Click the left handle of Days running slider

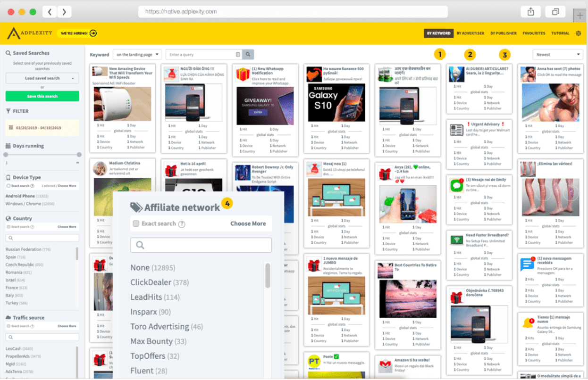6,155
